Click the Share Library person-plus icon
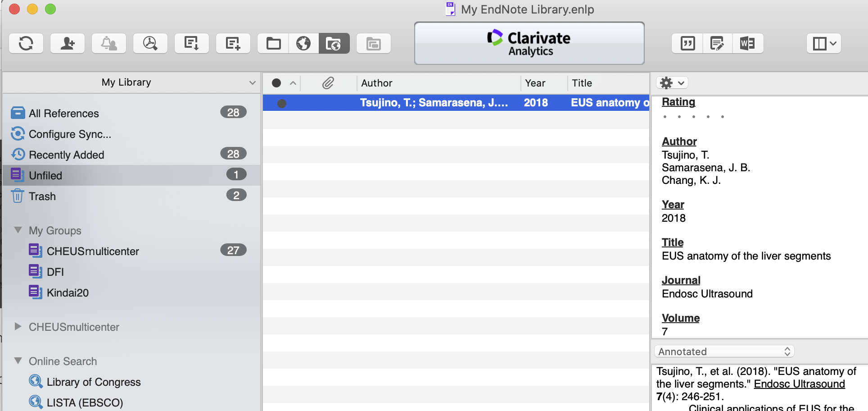Image resolution: width=868 pixels, height=411 pixels. (x=68, y=43)
